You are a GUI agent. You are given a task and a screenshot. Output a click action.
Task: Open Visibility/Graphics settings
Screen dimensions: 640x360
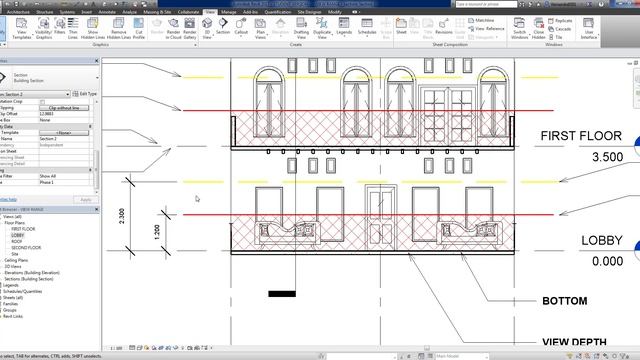click(44, 28)
